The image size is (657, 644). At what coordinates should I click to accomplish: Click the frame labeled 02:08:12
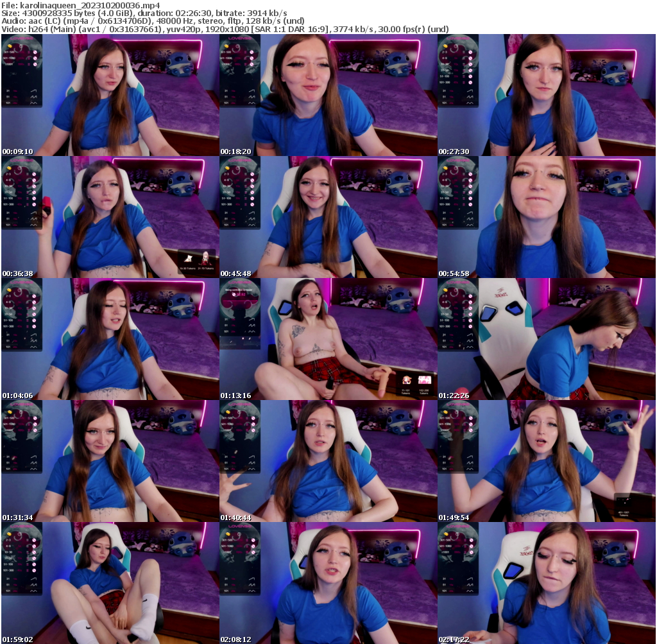[x=328, y=583]
